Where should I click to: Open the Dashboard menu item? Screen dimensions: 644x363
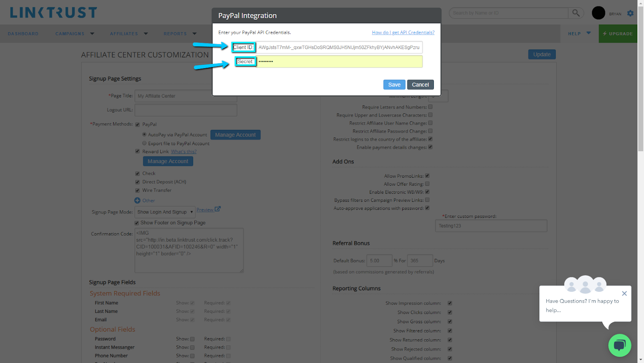click(23, 34)
